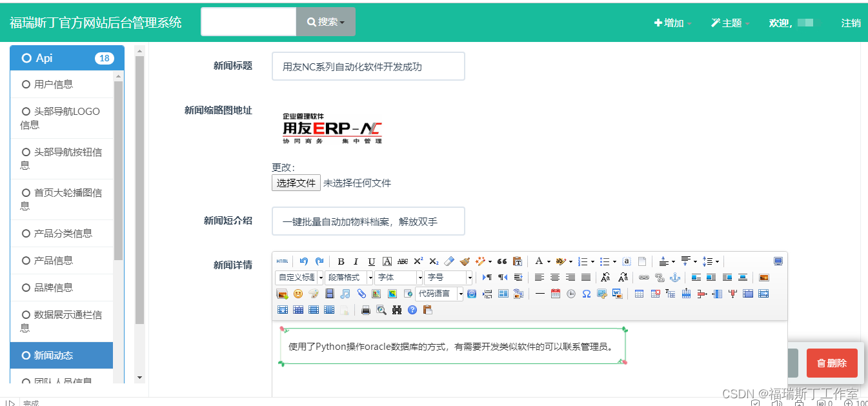
Task: Pick the font color A swatch
Action: click(x=539, y=261)
